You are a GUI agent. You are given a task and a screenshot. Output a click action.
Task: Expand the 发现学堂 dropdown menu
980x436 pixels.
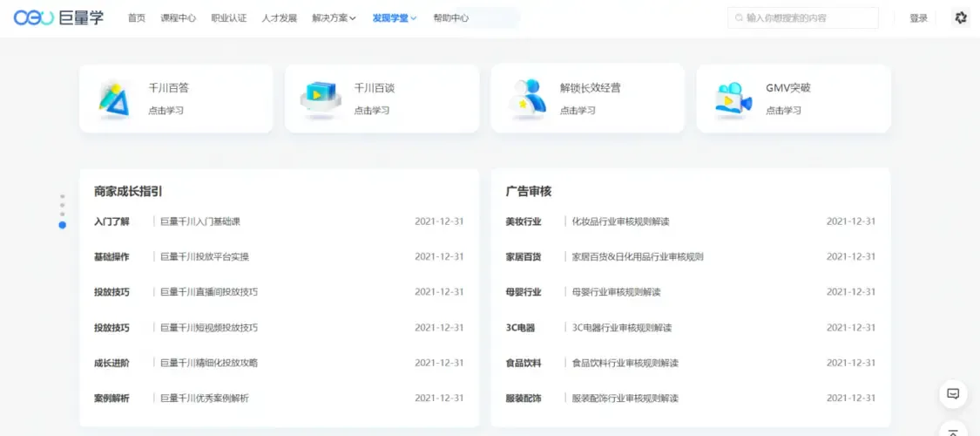point(395,18)
